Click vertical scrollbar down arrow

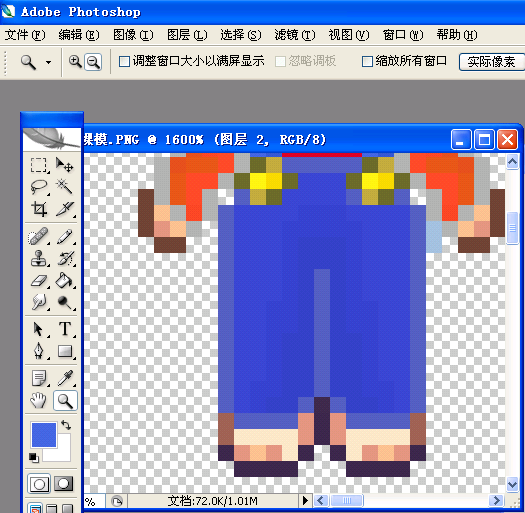click(512, 485)
